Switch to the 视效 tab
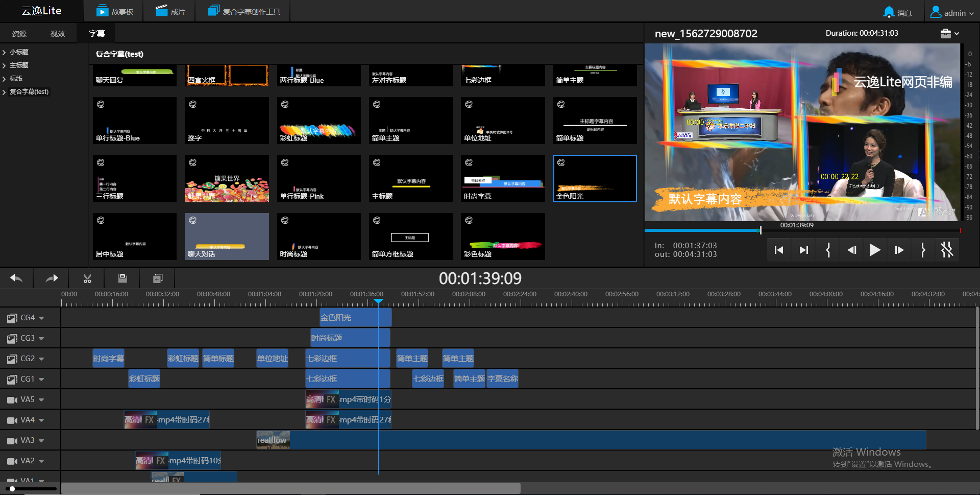Image resolution: width=980 pixels, height=496 pixels. click(x=58, y=34)
